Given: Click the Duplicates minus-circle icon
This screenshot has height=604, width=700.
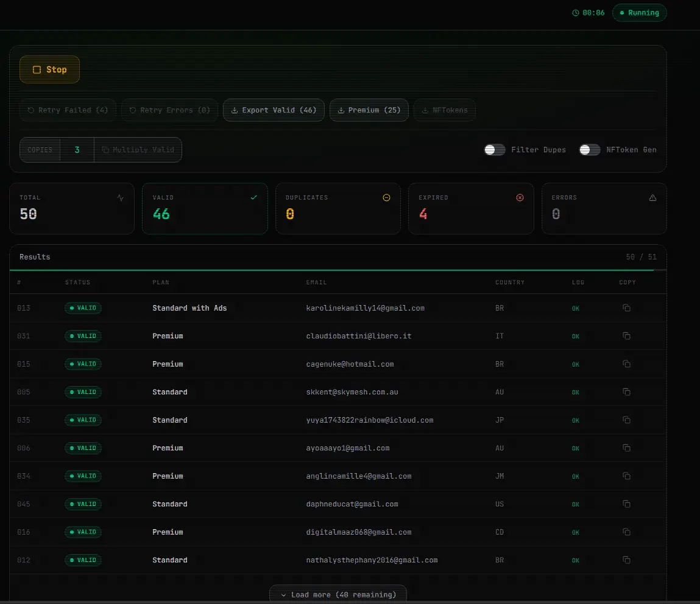Looking at the screenshot, I should click(387, 198).
